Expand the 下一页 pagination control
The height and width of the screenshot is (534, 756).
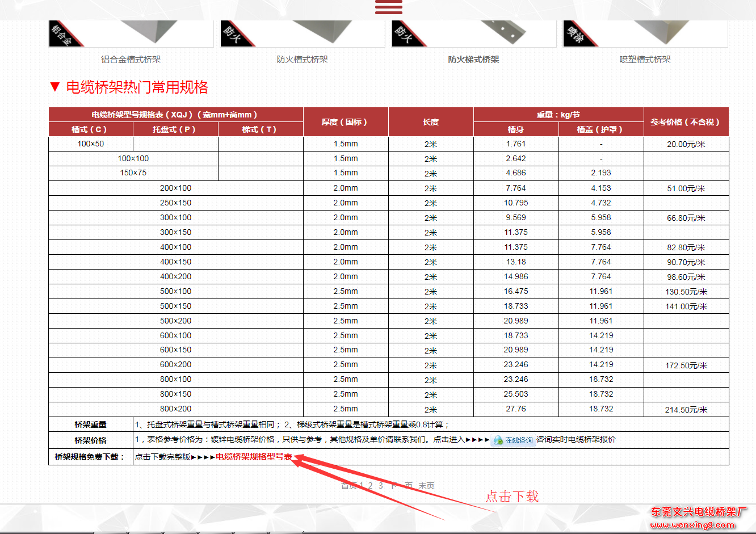(x=401, y=485)
